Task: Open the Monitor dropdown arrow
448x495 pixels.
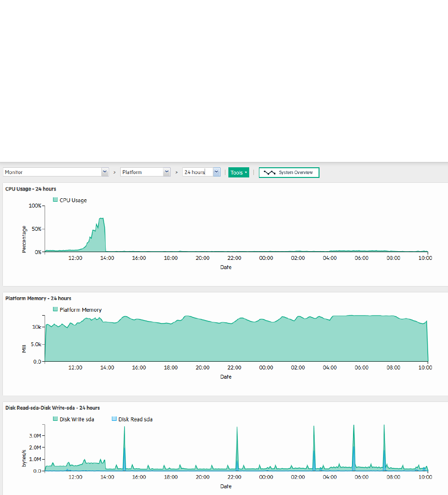Action: pyautogui.click(x=105, y=172)
